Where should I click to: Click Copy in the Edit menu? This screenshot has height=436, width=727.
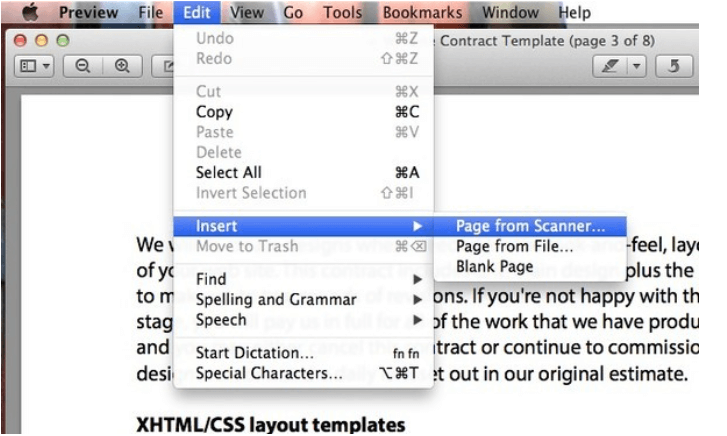[214, 112]
